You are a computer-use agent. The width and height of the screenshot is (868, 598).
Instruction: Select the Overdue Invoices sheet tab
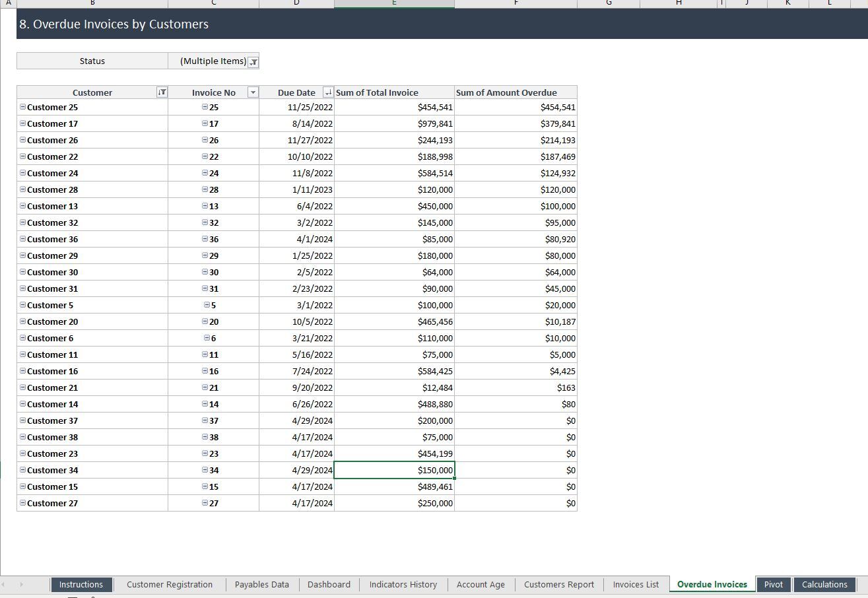coord(712,585)
